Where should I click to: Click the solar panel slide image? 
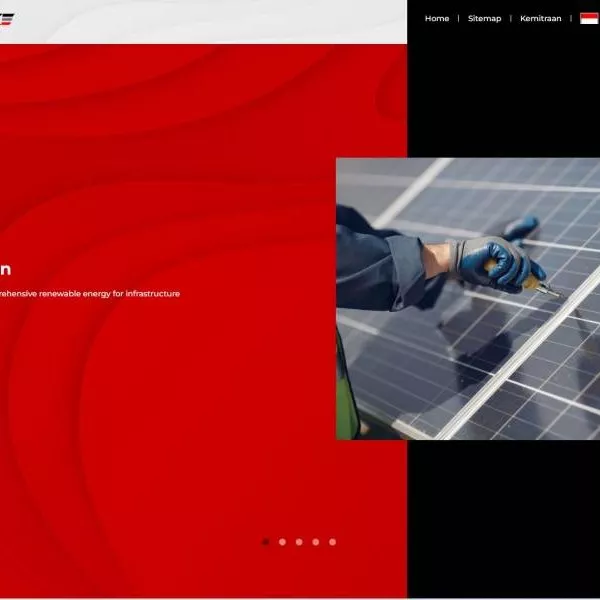[x=468, y=298]
